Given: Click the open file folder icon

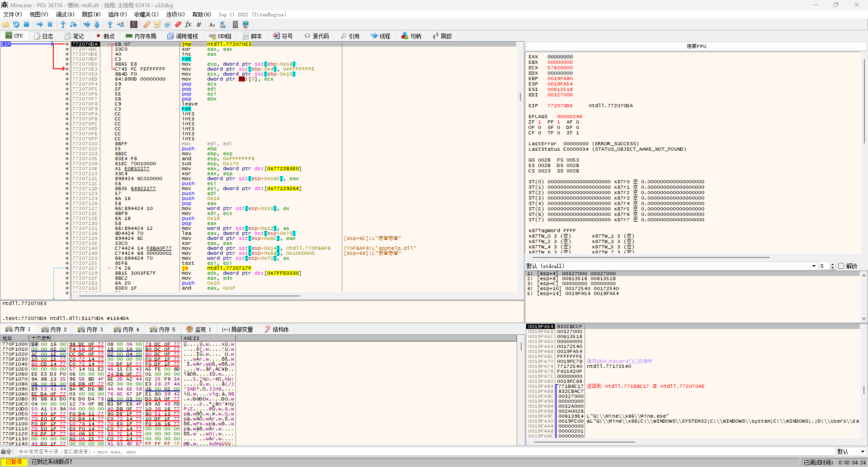Looking at the screenshot, I should pos(6,24).
